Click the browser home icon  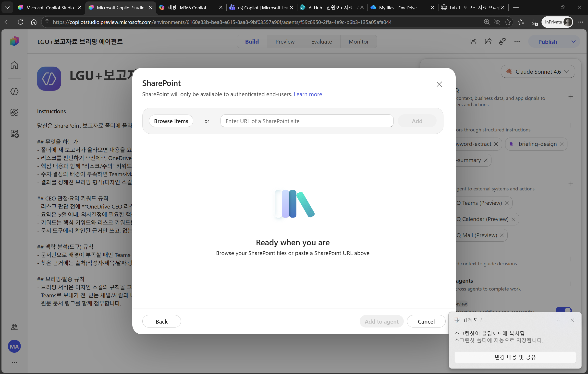point(34,22)
